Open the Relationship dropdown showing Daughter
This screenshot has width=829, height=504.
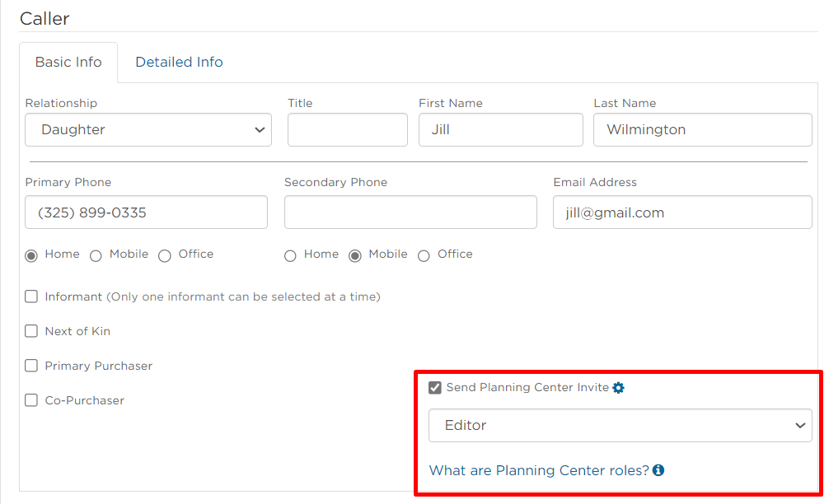(x=148, y=129)
